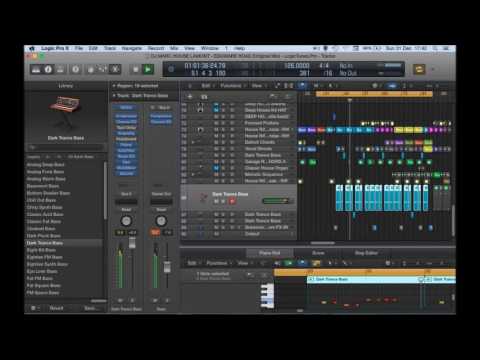Click the tracks area horizontal scrollbar
480x360 pixels.
tap(322, 243)
